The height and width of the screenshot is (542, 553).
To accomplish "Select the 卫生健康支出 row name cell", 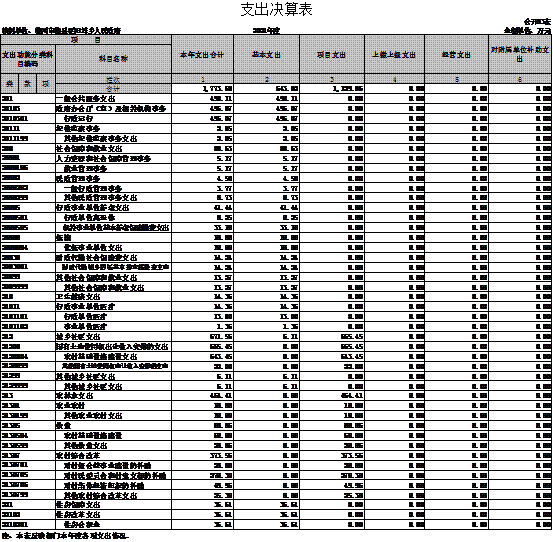I will coord(113,297).
